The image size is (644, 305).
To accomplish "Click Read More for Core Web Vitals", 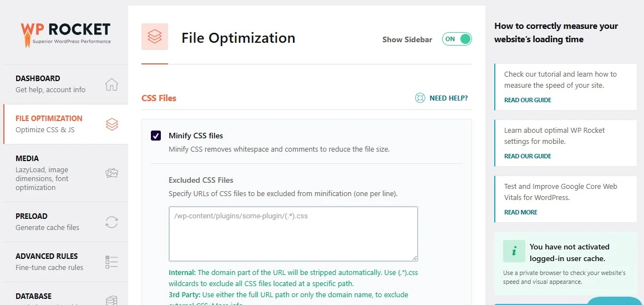I will (520, 212).
